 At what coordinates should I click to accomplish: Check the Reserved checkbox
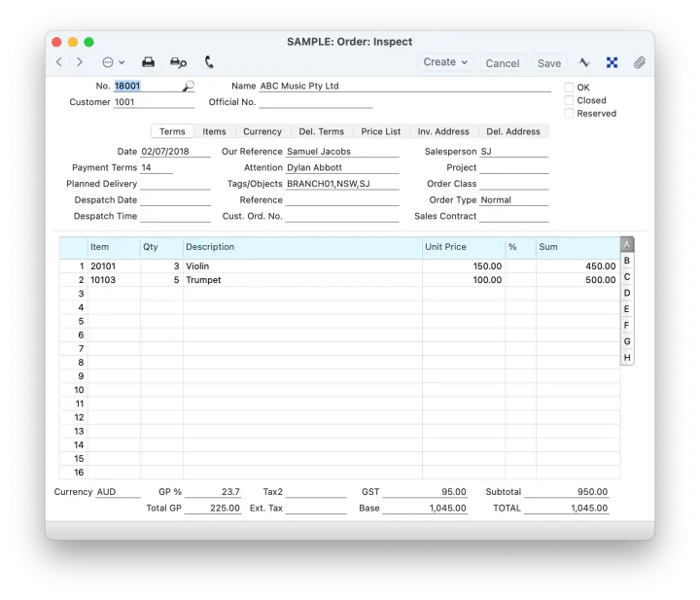pyautogui.click(x=570, y=114)
